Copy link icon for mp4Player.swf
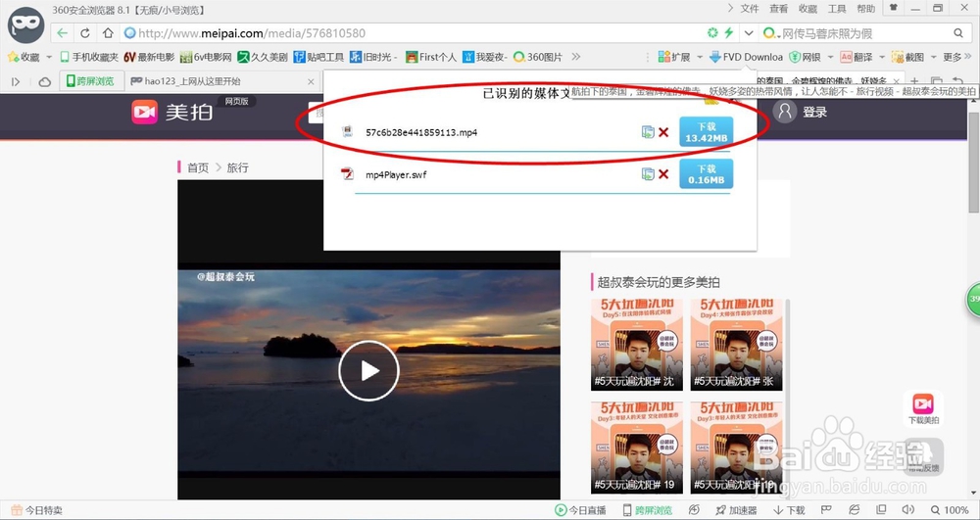980x520 pixels. point(648,174)
